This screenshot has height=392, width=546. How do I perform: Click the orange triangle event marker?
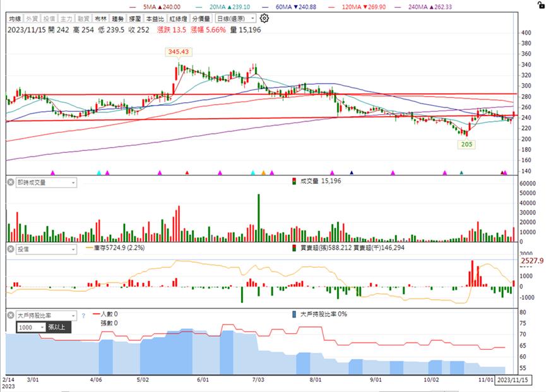[264, 172]
